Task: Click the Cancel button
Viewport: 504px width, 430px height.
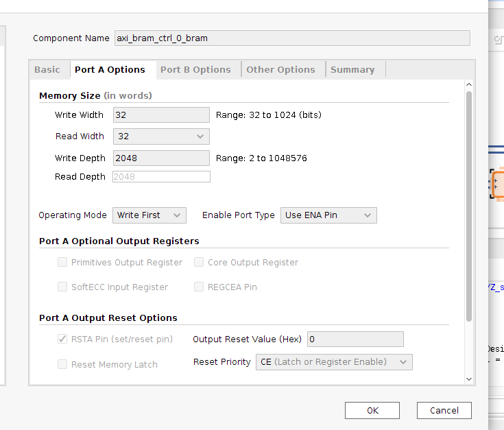Action: pos(444,410)
